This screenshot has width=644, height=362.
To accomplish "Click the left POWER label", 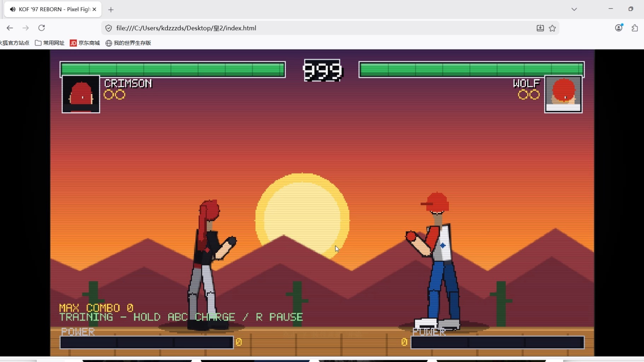I will pyautogui.click(x=78, y=332).
